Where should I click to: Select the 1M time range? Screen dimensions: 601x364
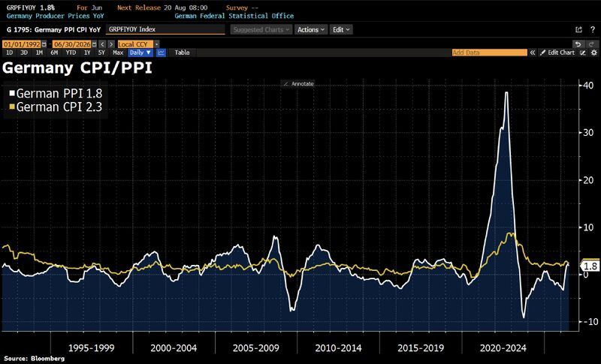(39, 53)
